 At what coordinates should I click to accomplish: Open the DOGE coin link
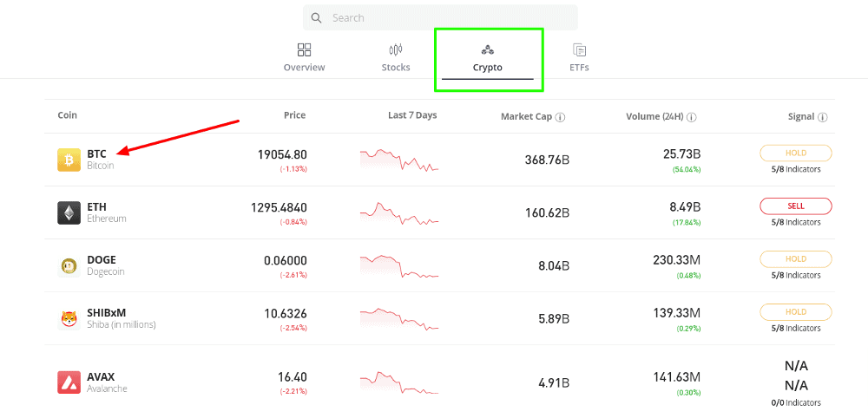tap(102, 260)
